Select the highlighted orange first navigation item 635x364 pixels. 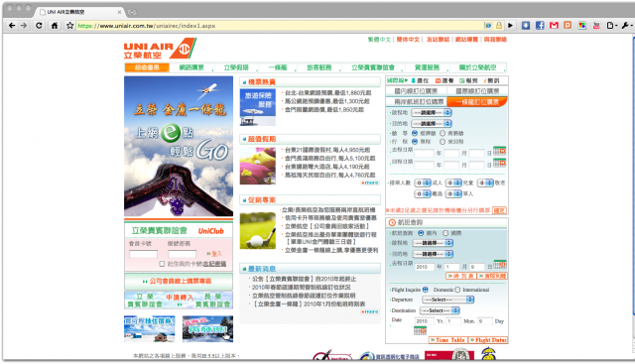point(147,67)
